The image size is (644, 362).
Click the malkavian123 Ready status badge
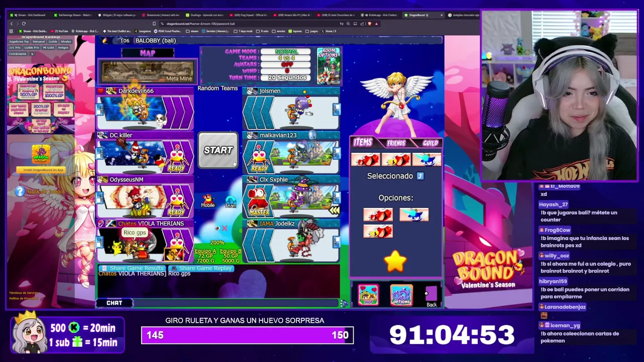(259, 157)
